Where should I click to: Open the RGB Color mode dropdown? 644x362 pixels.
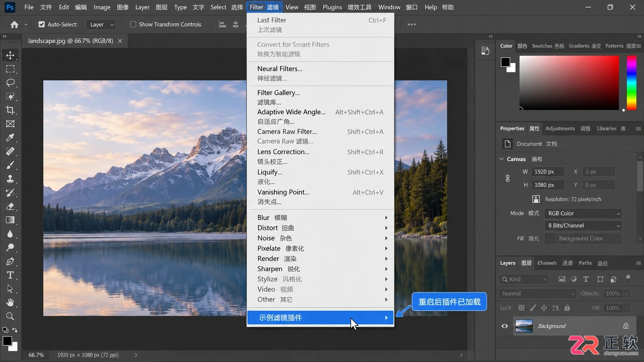(583, 214)
